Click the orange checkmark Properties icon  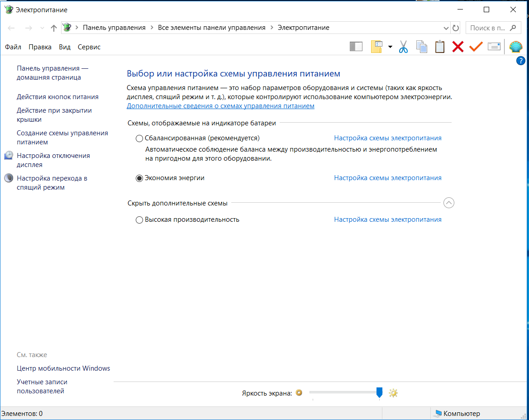[x=476, y=47]
